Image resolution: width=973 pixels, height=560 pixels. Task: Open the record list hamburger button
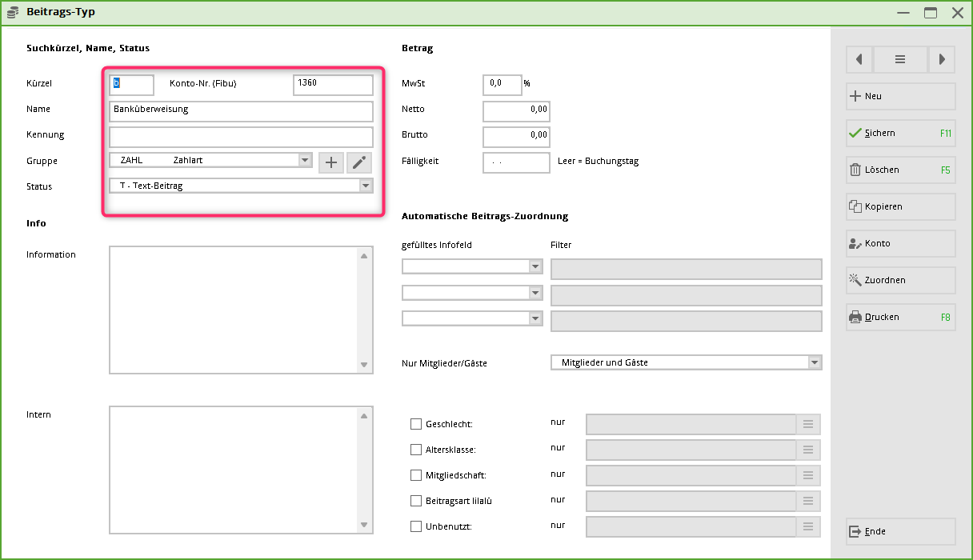point(900,59)
